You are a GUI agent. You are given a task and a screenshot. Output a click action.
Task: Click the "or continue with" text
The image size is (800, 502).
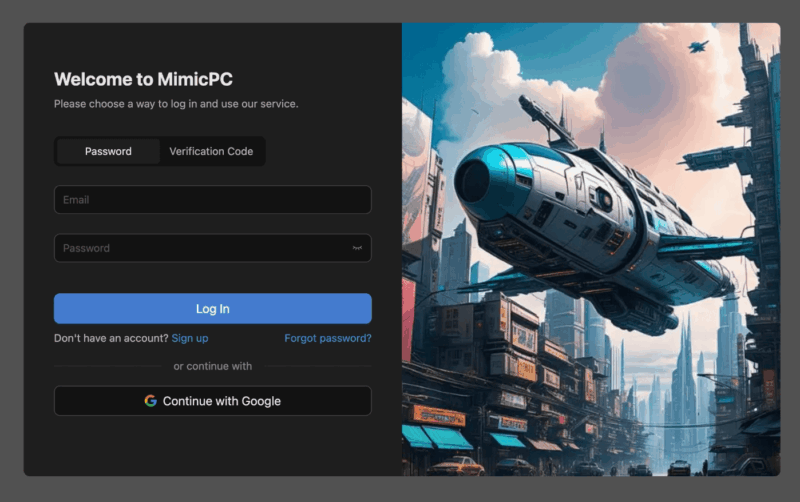pos(213,366)
